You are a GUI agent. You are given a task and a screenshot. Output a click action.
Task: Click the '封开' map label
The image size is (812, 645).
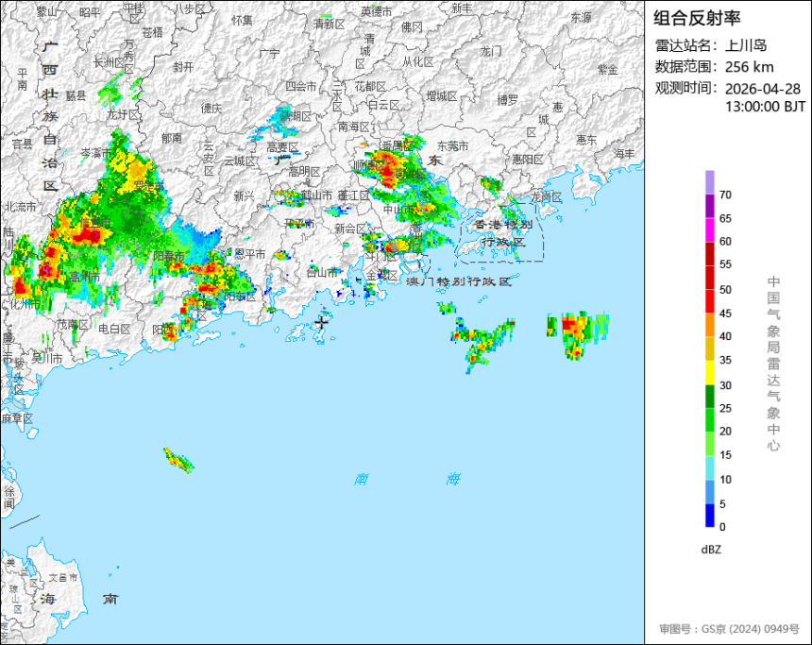click(x=183, y=67)
